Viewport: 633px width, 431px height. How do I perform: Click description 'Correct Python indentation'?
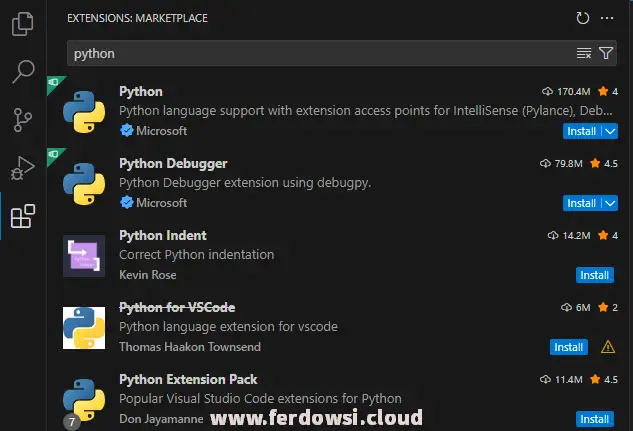[x=197, y=255]
